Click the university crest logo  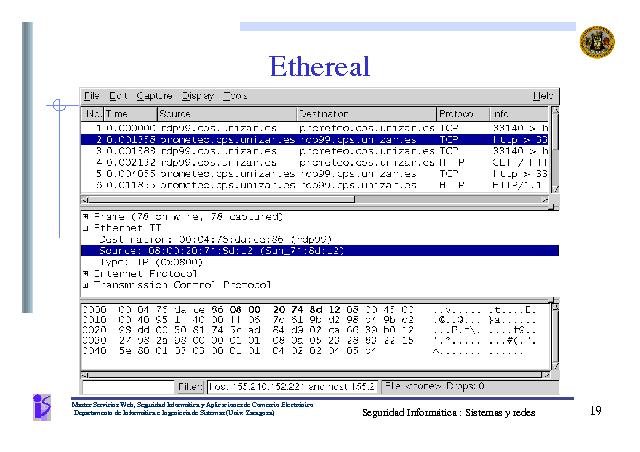coord(597,41)
